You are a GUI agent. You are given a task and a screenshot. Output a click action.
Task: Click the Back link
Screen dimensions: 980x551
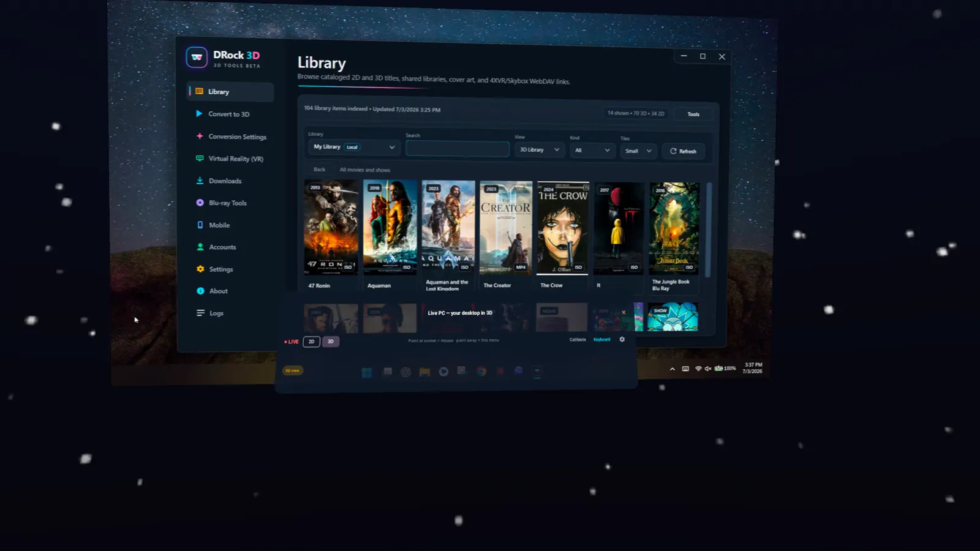coord(320,170)
